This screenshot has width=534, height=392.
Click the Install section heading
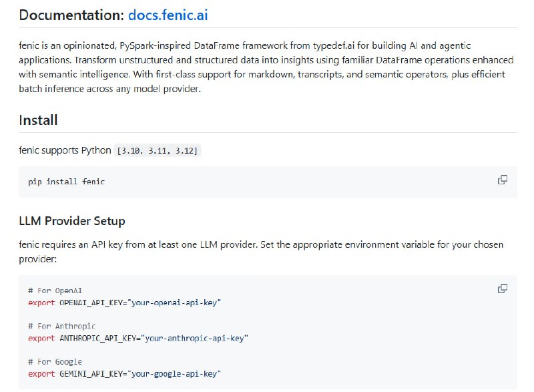38,120
